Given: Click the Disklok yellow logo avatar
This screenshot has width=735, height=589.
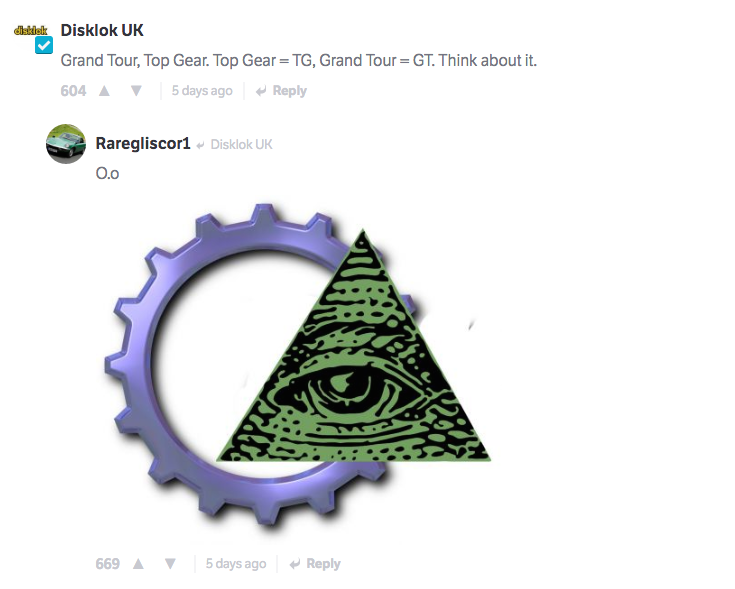Looking at the screenshot, I should pos(31,30).
